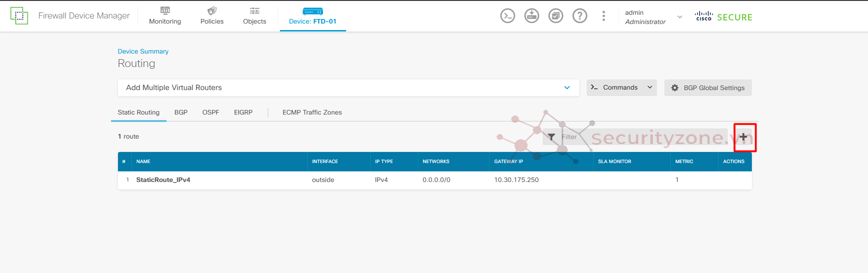Image resolution: width=868 pixels, height=273 pixels.
Task: Open the Commands dropdown
Action: [621, 88]
